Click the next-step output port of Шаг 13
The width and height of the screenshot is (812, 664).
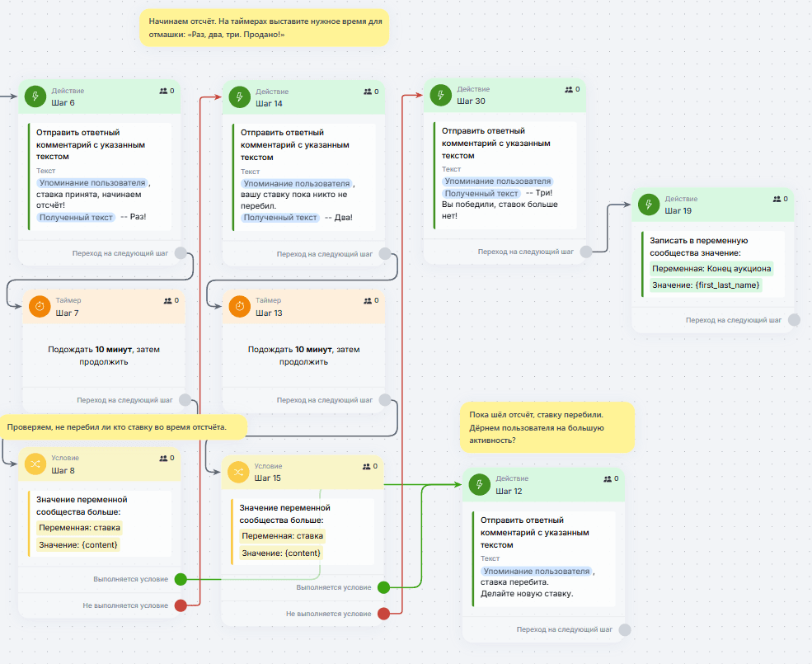click(x=385, y=400)
